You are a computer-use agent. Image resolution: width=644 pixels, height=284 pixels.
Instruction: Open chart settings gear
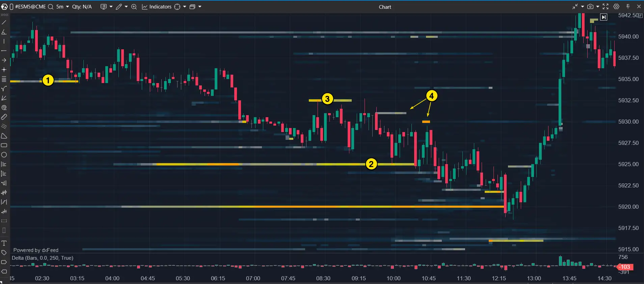616,7
